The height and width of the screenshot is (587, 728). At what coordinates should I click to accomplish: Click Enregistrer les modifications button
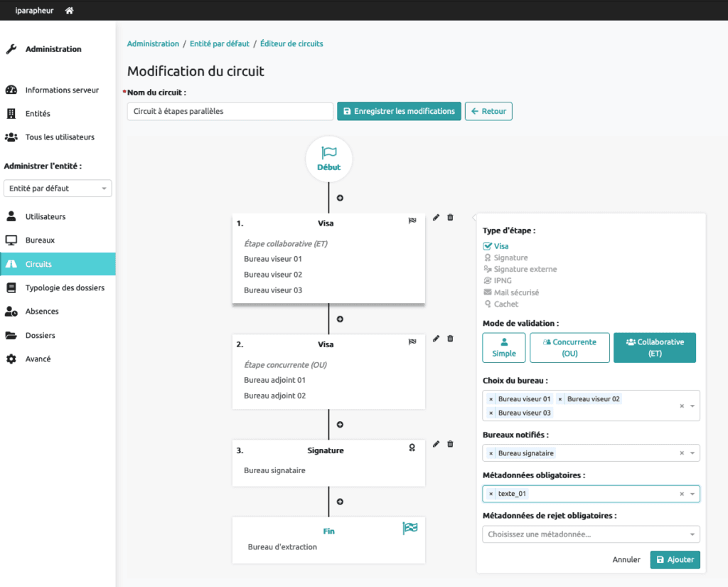tap(399, 112)
